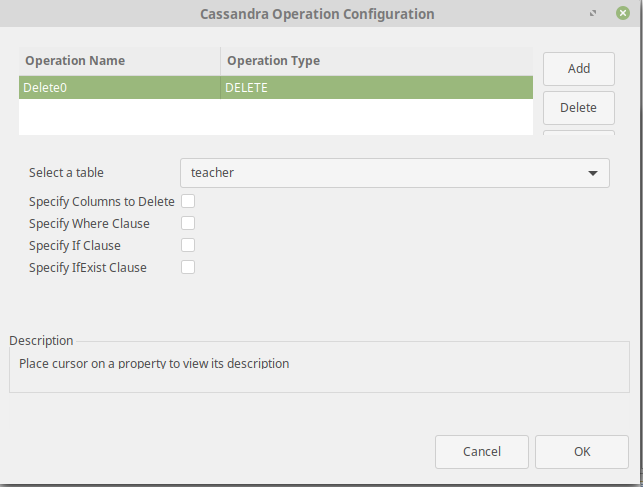Enable Specify IfExist Clause checkbox
Image resolution: width=643 pixels, height=487 pixels.
pyautogui.click(x=188, y=267)
